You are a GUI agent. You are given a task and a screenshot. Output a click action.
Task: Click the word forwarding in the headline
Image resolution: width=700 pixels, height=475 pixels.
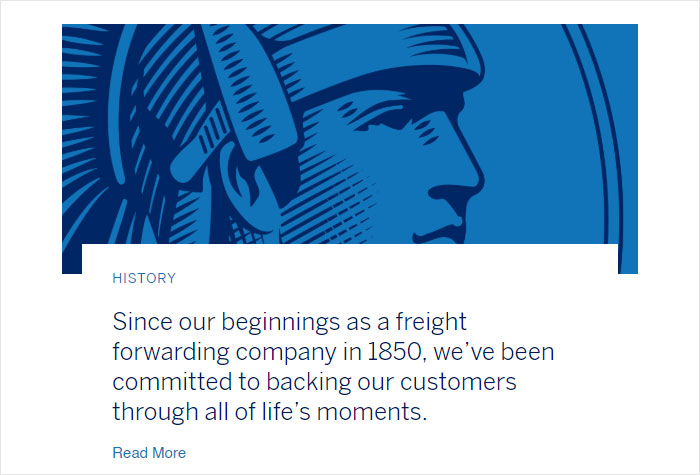(x=171, y=353)
